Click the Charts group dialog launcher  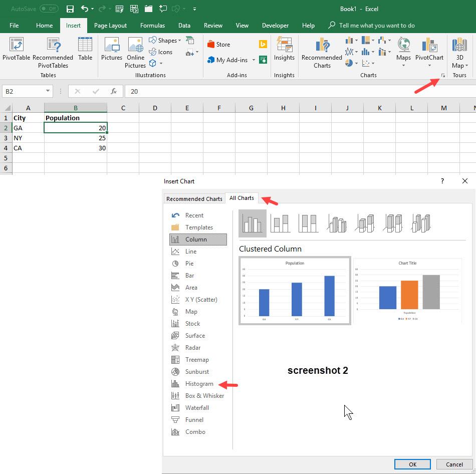(443, 75)
